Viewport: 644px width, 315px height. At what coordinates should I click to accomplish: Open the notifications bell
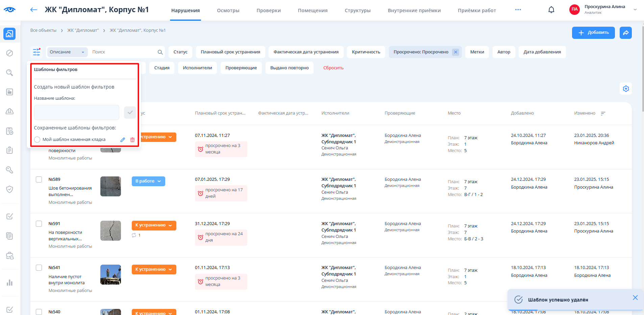551,10
